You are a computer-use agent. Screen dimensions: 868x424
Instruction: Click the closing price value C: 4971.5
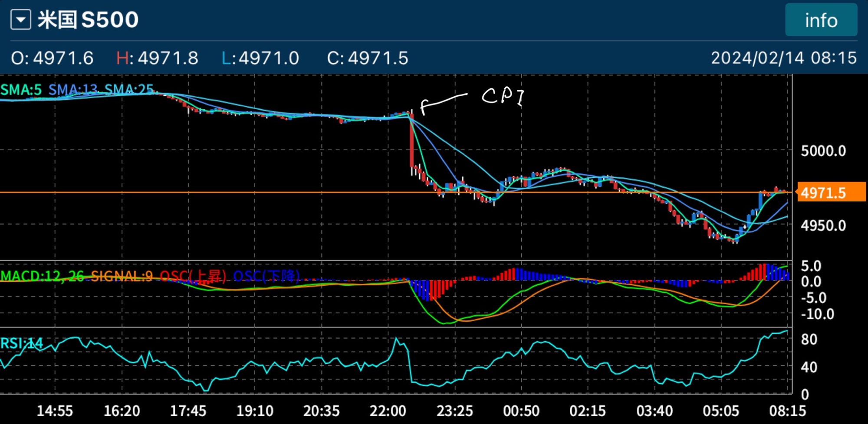(x=368, y=58)
